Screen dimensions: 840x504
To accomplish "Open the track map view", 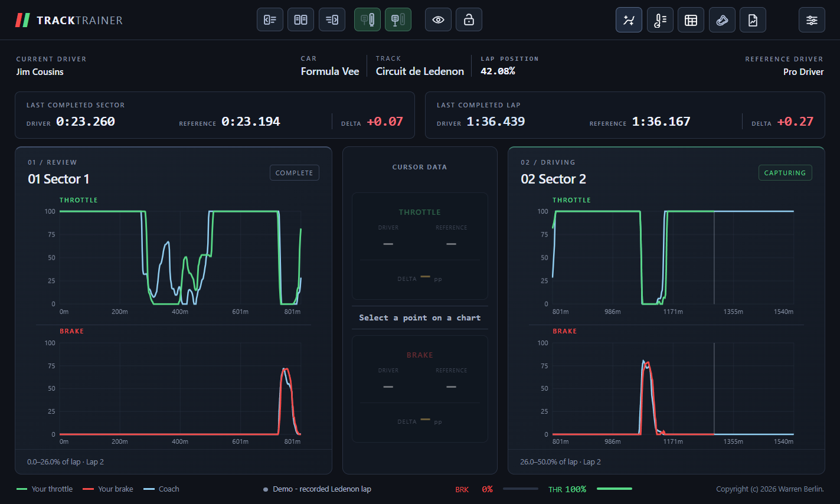I will (722, 20).
